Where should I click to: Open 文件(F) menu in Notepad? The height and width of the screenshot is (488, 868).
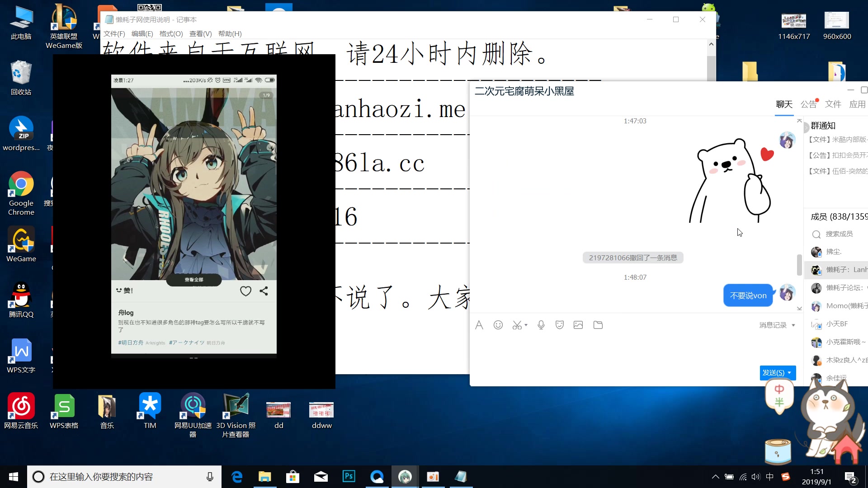[x=114, y=34]
